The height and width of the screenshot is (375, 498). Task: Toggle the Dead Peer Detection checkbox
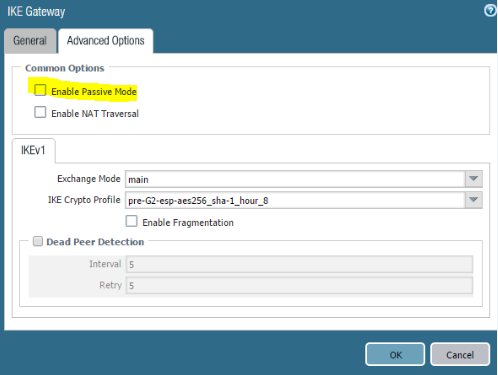[x=38, y=241]
